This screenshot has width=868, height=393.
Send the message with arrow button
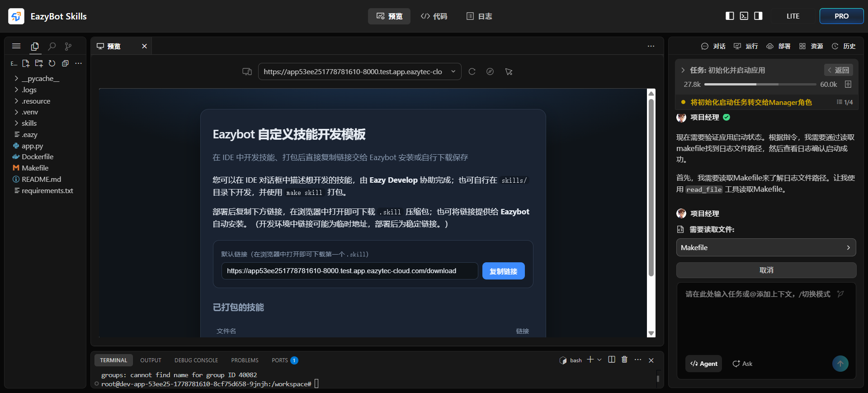pos(840,364)
